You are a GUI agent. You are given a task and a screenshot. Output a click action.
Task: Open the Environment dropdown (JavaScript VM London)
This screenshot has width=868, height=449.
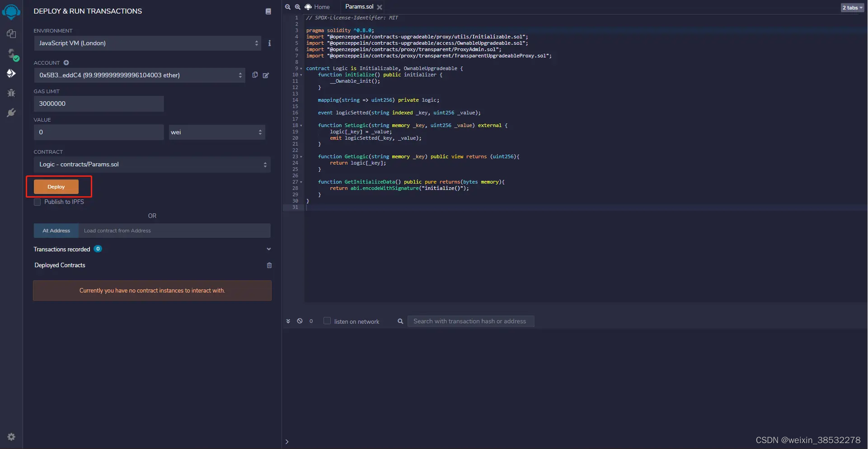pyautogui.click(x=148, y=43)
